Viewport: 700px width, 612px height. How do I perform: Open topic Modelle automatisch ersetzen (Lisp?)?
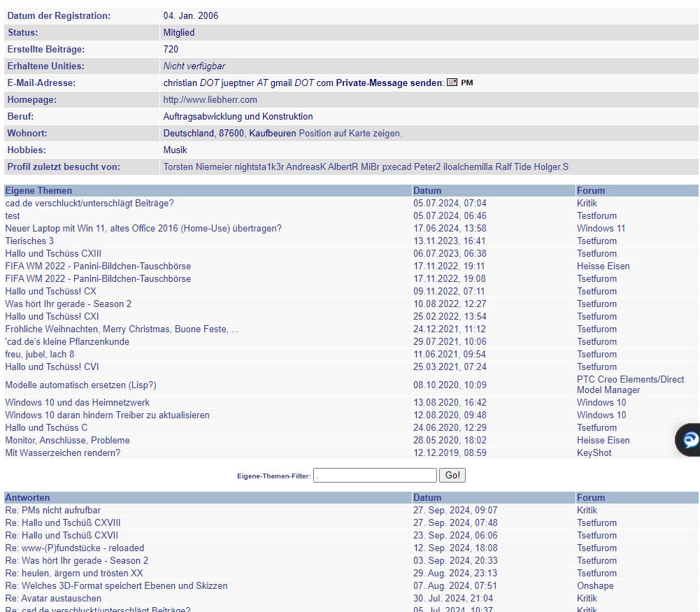tap(81, 385)
